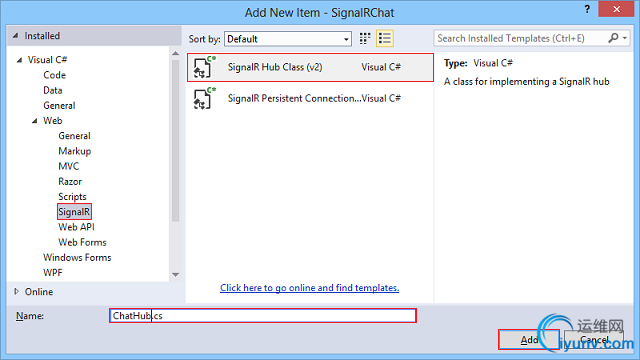Select the Web API category
Screen dimensions: 640x360
(x=76, y=227)
